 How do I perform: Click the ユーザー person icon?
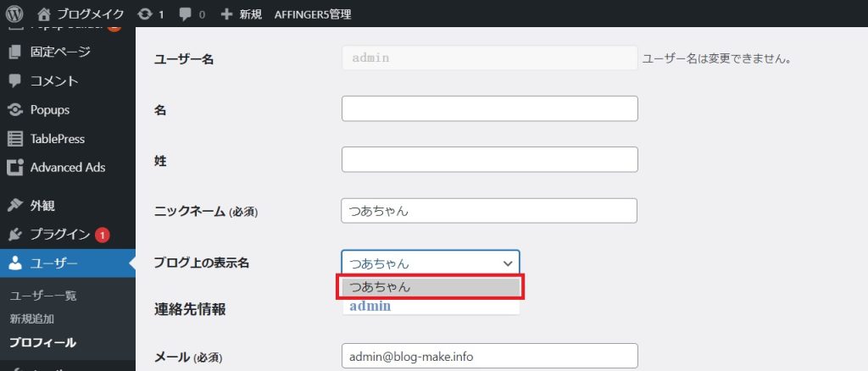point(15,263)
